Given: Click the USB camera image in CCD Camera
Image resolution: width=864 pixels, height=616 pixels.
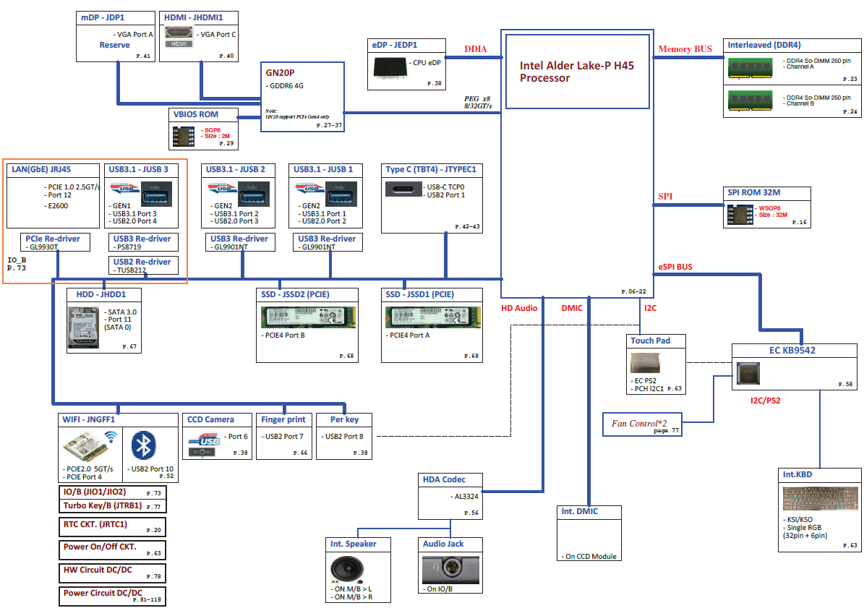Looking at the screenshot, I should pyautogui.click(x=204, y=445).
